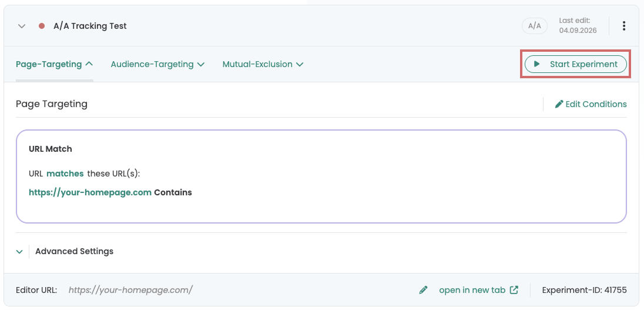Open the https://your-homepage.com target URL

point(90,192)
